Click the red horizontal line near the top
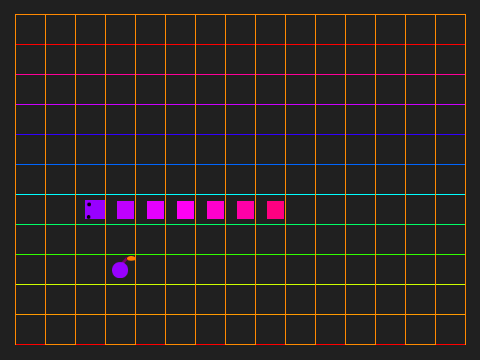Screen dimensions: 480x360 pos(240,44)
